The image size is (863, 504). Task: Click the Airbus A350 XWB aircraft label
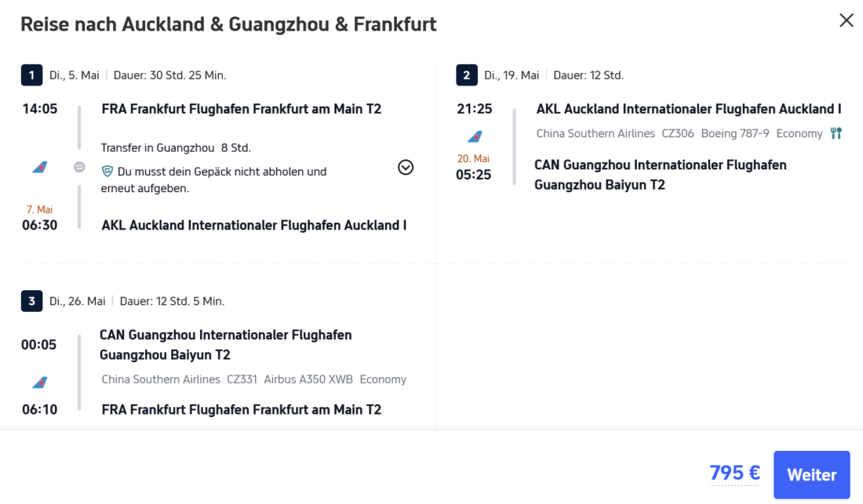point(308,379)
